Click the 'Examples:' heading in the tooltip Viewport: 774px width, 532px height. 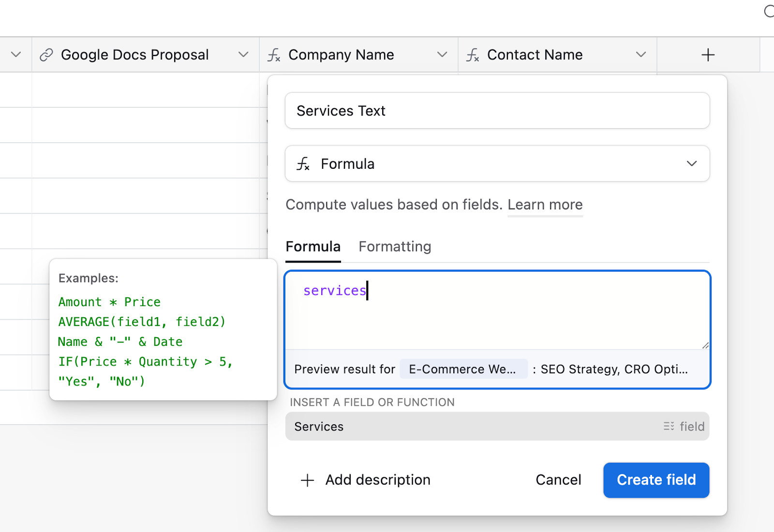pyautogui.click(x=89, y=278)
